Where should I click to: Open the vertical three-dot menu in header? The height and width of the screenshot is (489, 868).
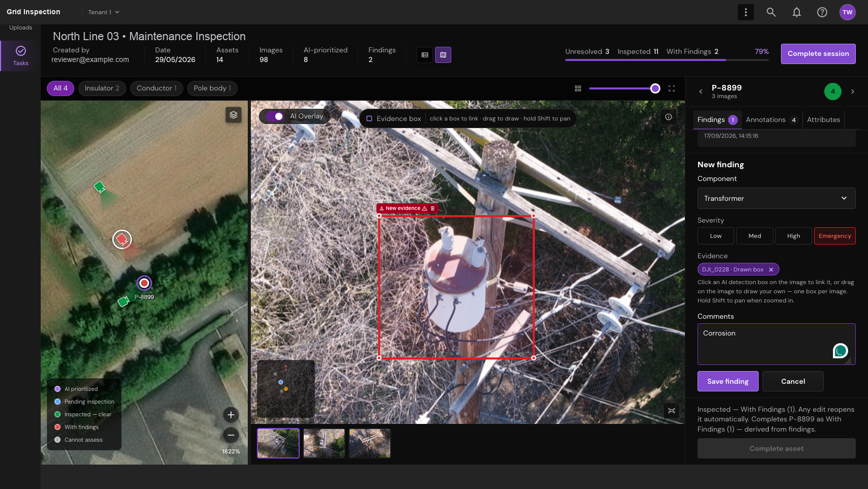[x=745, y=12]
